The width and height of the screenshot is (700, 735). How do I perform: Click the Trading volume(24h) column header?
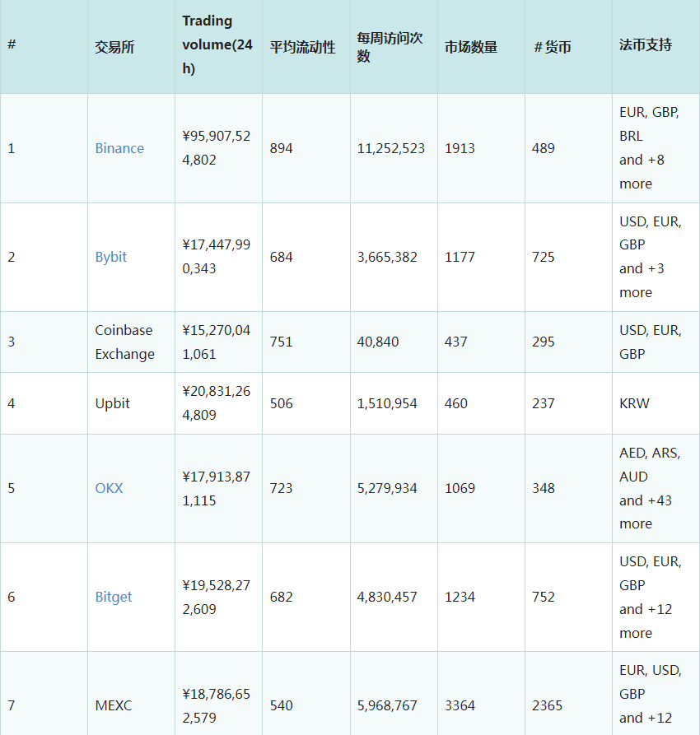[x=218, y=46]
